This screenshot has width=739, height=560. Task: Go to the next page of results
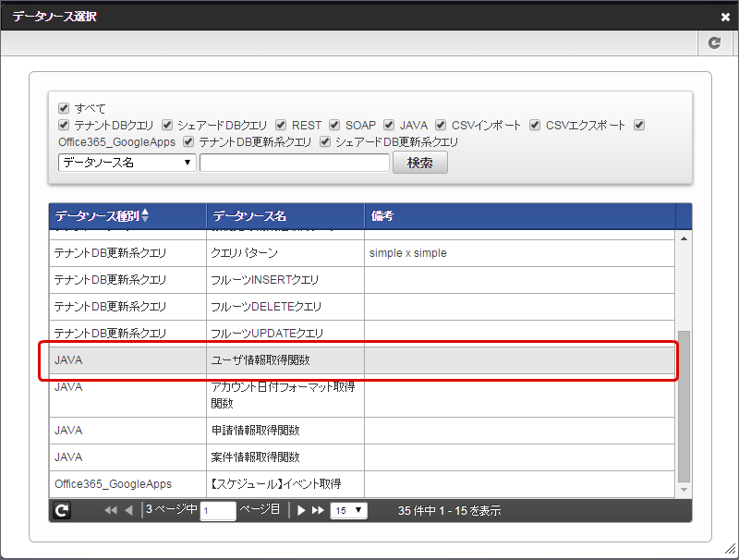click(x=301, y=510)
